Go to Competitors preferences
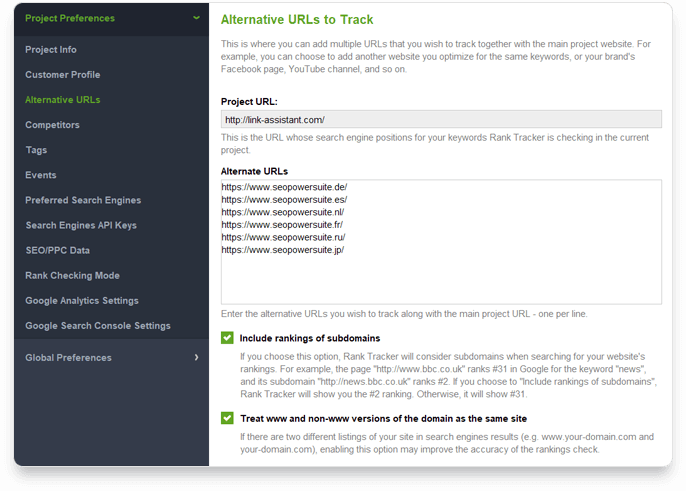Viewport: 686px width, 491px height. (52, 125)
